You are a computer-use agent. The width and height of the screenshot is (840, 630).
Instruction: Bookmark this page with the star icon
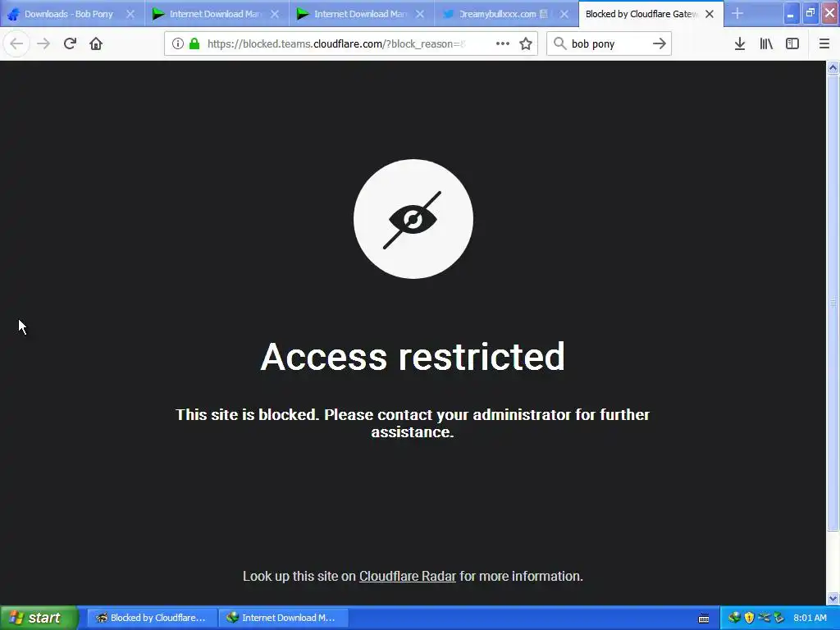pos(526,44)
